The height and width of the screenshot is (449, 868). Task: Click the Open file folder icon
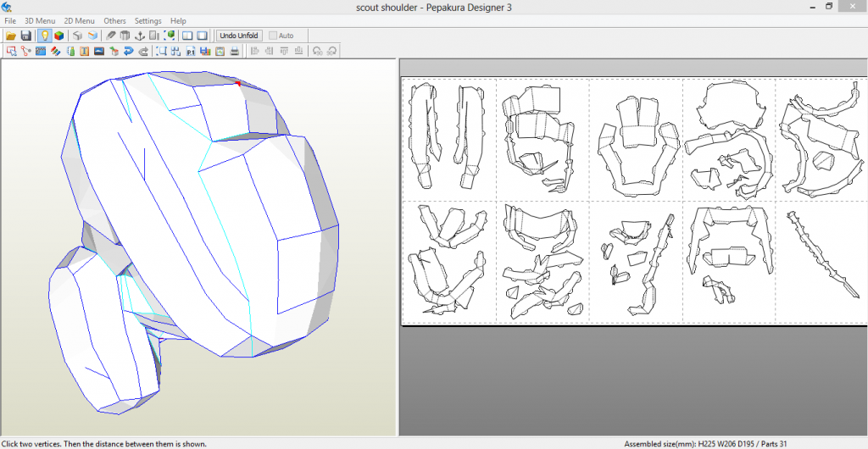click(x=11, y=36)
